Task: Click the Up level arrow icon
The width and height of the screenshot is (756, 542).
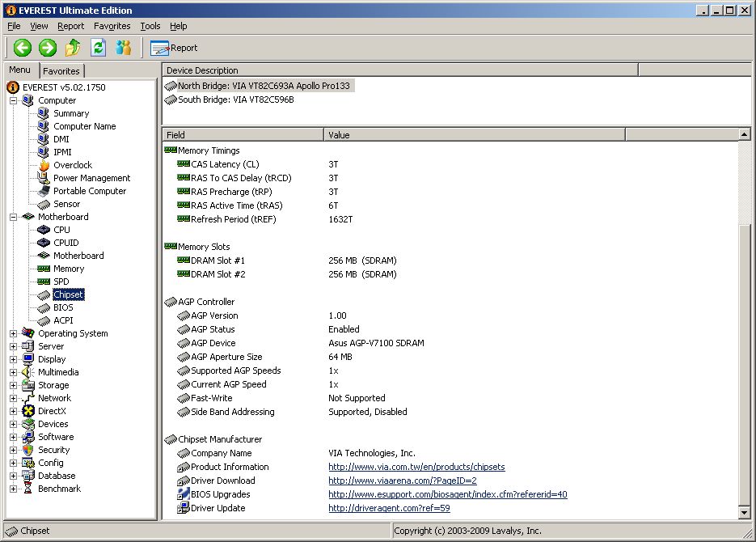Action: tap(73, 48)
